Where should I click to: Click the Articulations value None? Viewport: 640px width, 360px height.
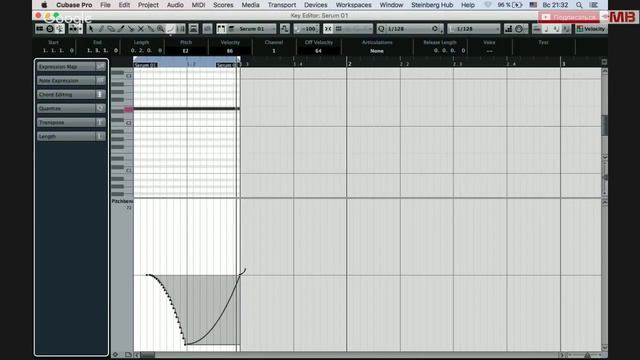click(377, 51)
